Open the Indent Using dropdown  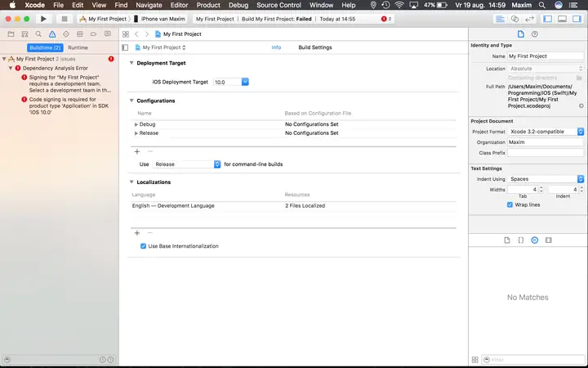point(546,179)
